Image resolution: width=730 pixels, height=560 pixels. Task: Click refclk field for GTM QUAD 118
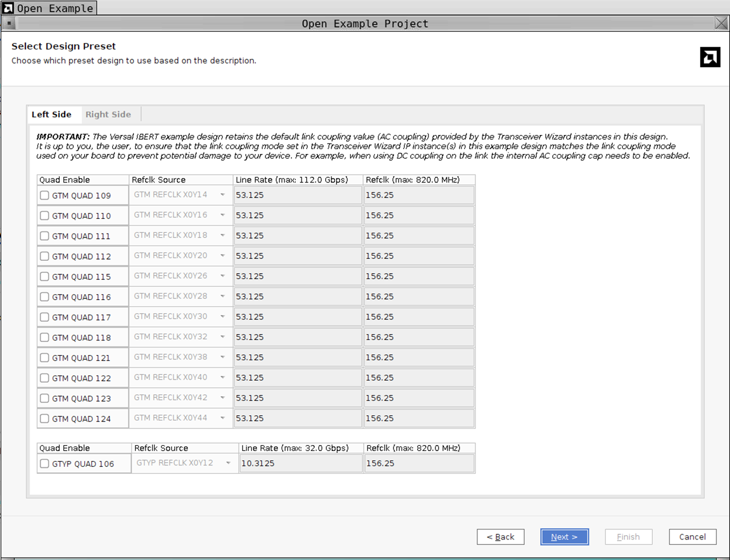point(419,337)
